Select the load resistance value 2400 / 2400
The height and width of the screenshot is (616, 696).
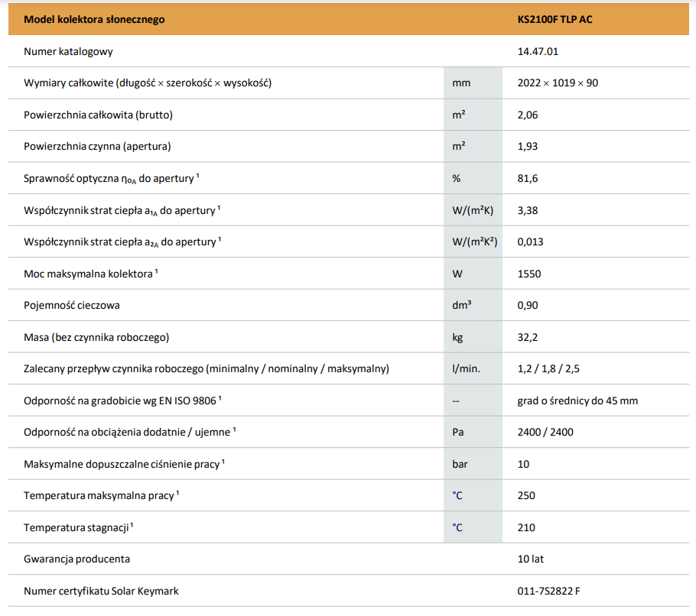click(545, 433)
